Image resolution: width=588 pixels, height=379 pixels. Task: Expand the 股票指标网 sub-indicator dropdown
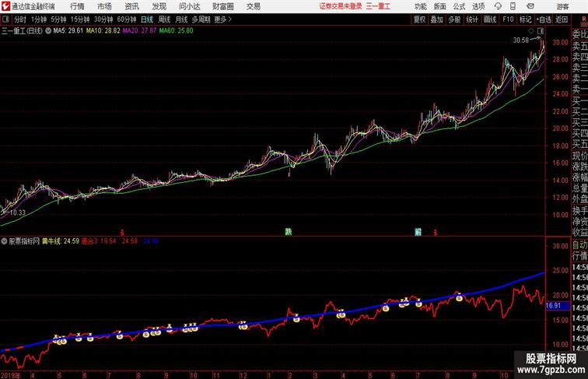(x=4, y=241)
